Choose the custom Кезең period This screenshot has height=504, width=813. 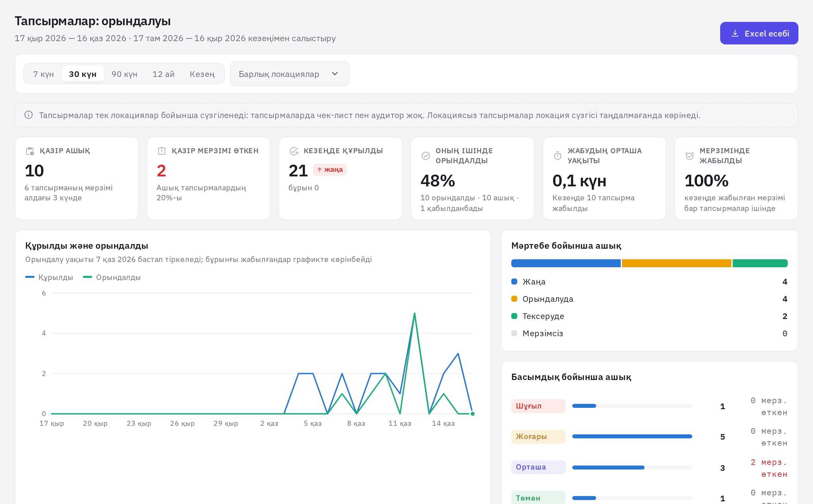[x=202, y=74]
